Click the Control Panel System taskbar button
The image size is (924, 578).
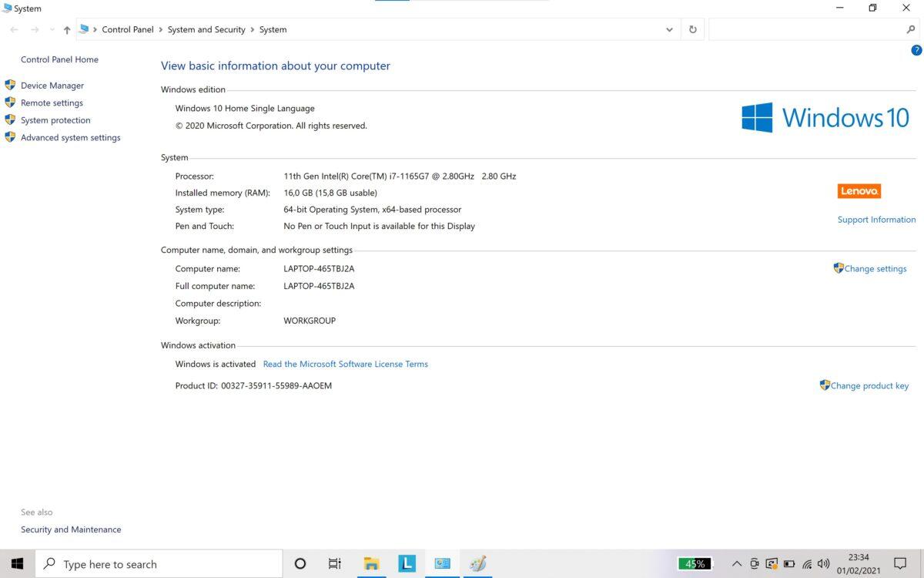coord(442,564)
